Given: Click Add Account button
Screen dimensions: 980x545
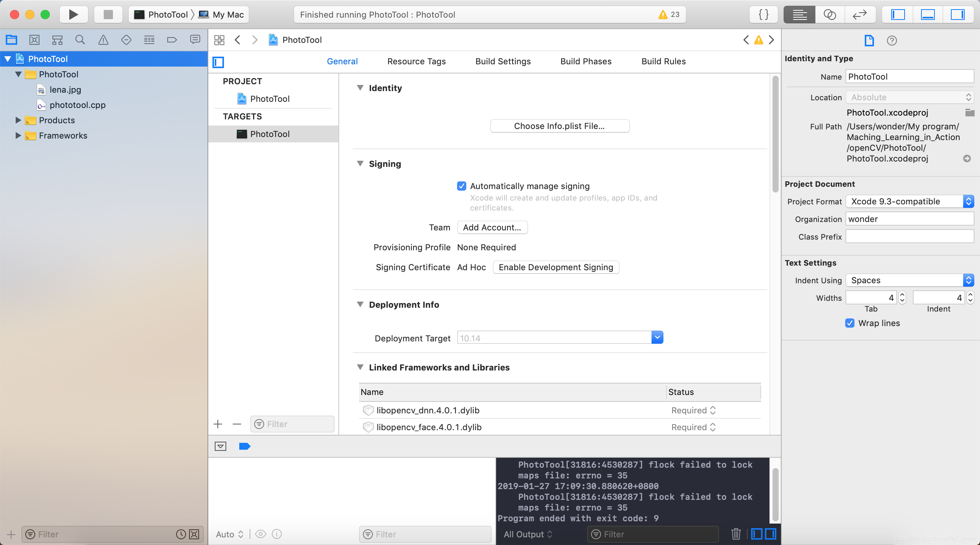Looking at the screenshot, I should tap(492, 227).
